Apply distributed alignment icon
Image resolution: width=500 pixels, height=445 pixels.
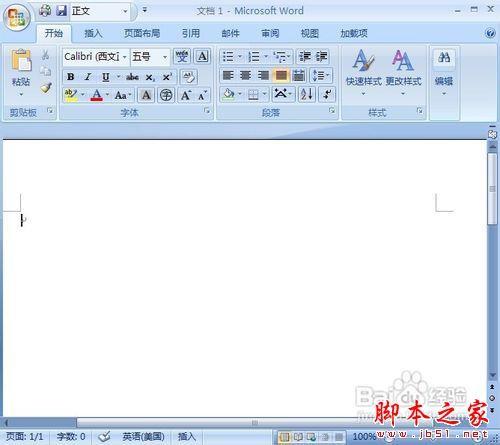299,75
